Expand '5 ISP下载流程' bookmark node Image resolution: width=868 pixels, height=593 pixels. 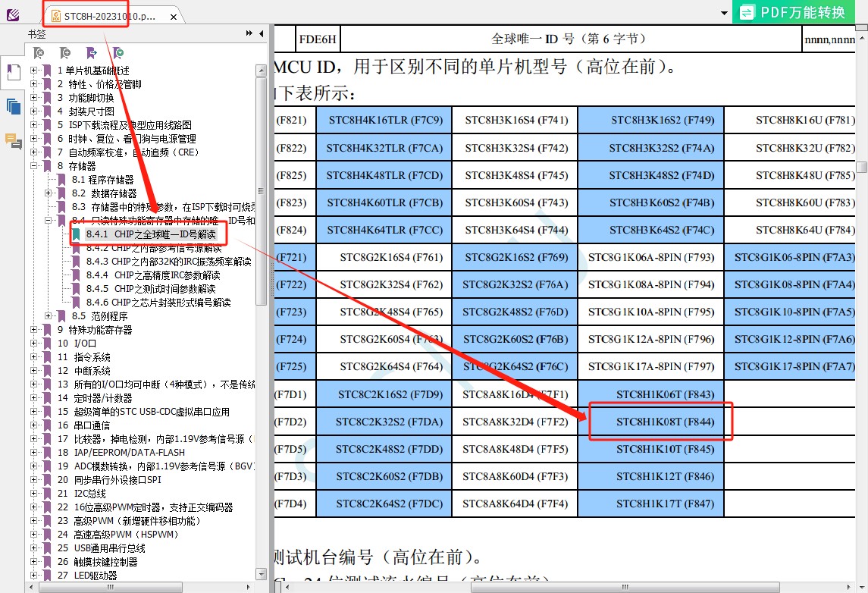33,125
